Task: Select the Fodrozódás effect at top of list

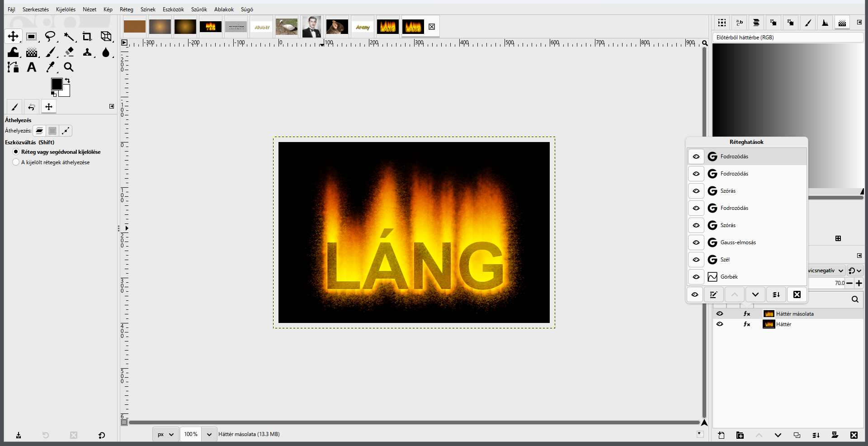Action: 747,157
